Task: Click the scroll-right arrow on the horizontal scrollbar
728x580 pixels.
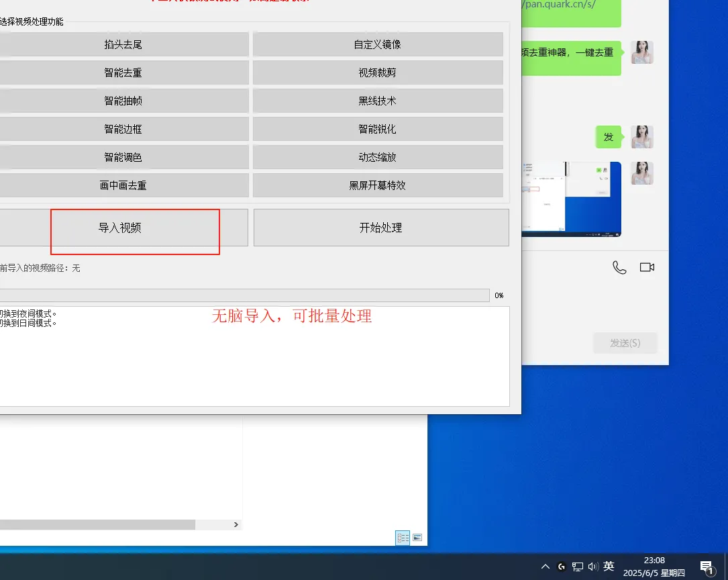Action: tap(236, 524)
